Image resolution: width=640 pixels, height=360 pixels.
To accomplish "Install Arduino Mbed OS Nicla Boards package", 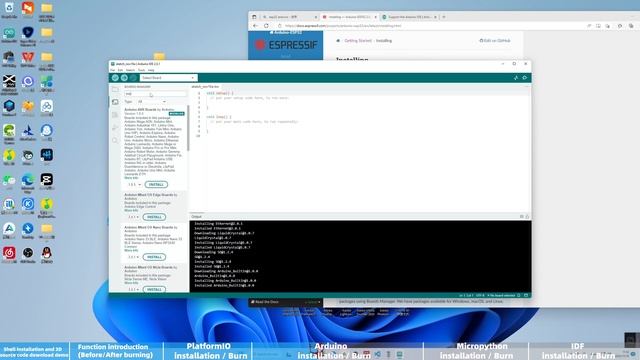I will [154, 289].
